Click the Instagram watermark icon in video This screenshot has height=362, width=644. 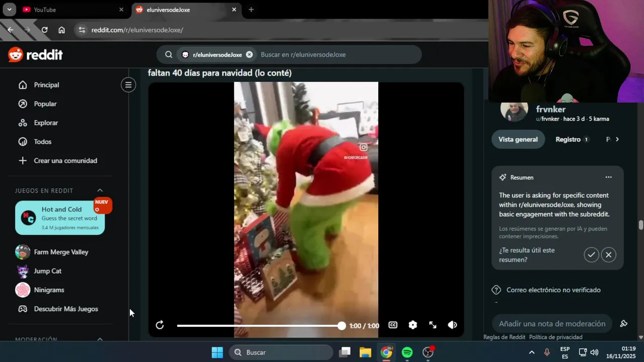tap(363, 147)
